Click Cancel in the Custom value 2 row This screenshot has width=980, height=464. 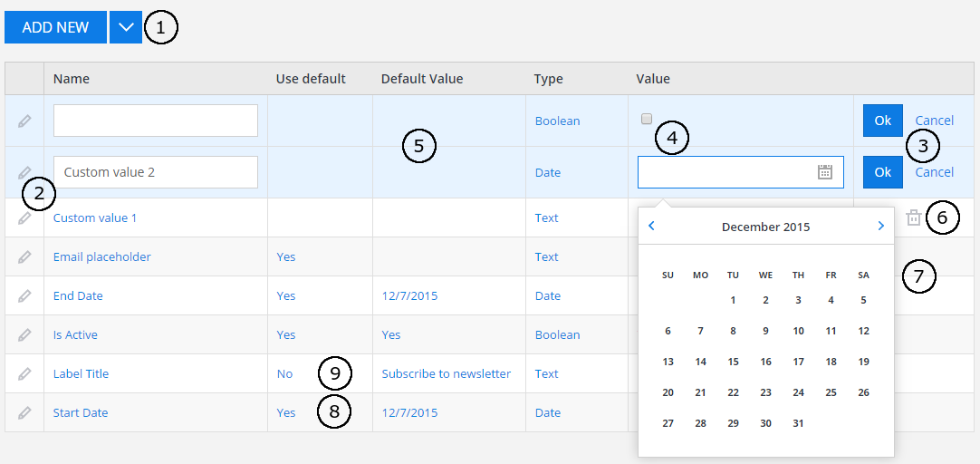click(935, 172)
